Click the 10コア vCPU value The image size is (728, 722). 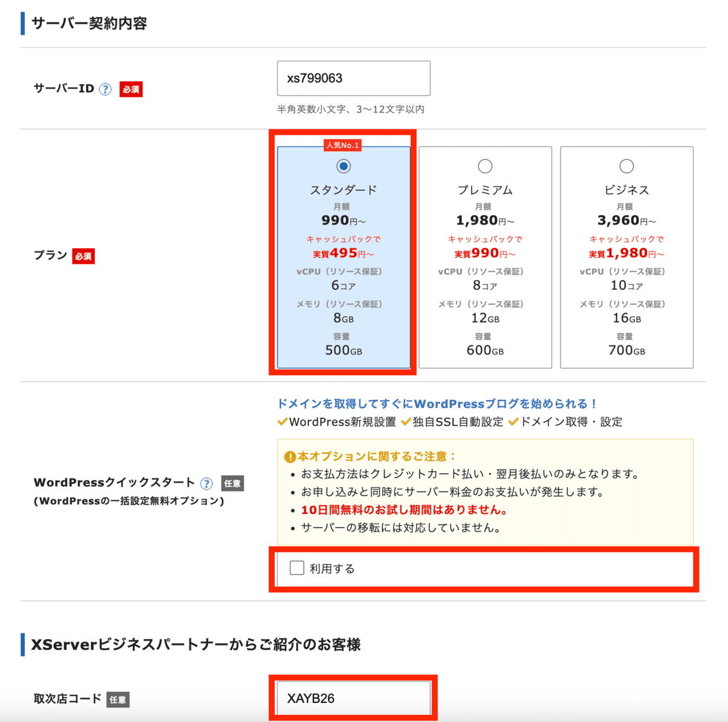(627, 285)
